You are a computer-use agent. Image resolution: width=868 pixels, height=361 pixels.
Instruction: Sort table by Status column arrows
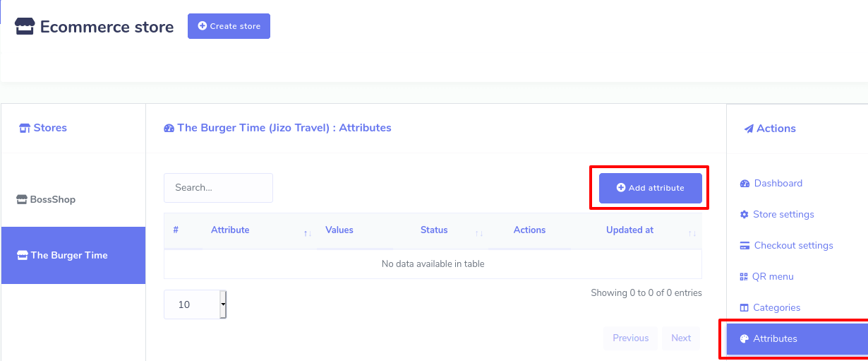[x=478, y=233]
